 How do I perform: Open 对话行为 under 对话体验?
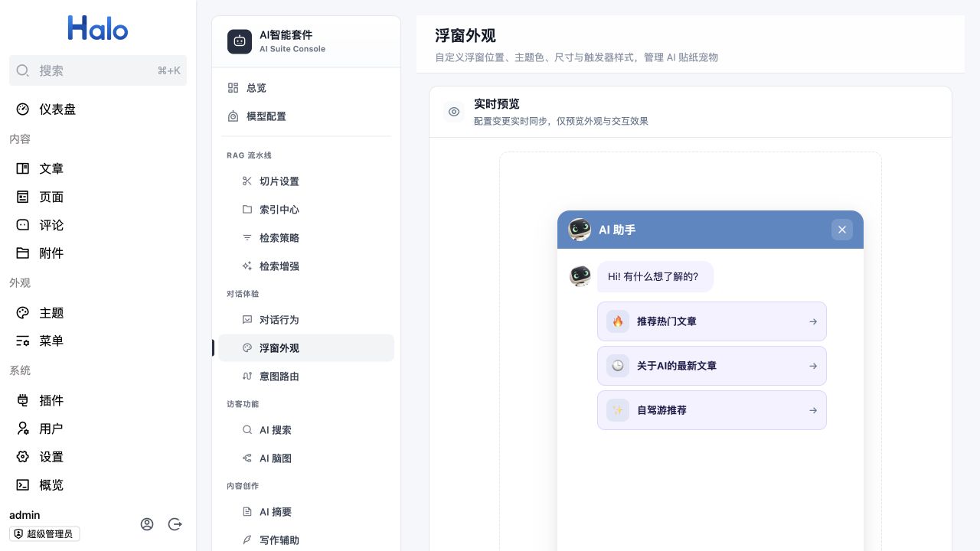[x=306, y=320]
